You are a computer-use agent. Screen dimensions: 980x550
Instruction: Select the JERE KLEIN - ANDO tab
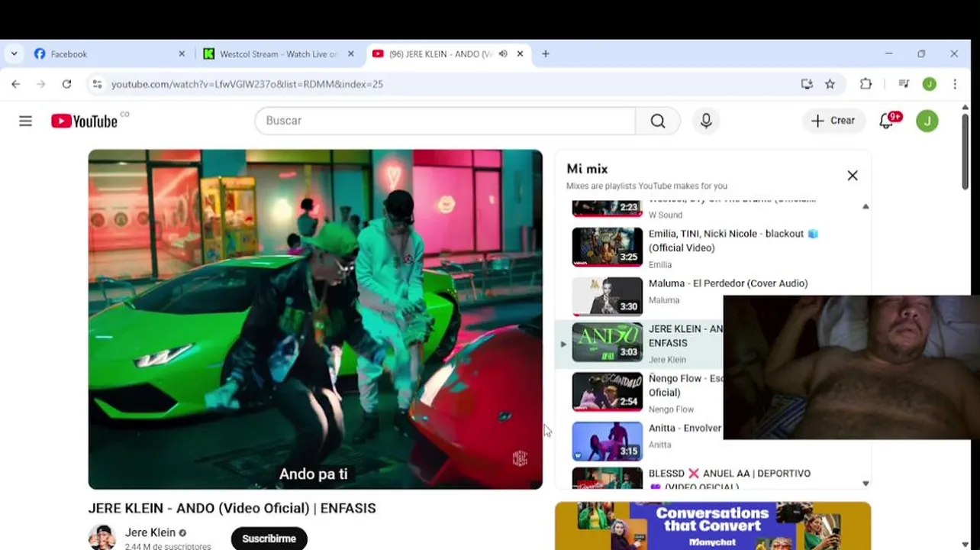[x=448, y=53]
